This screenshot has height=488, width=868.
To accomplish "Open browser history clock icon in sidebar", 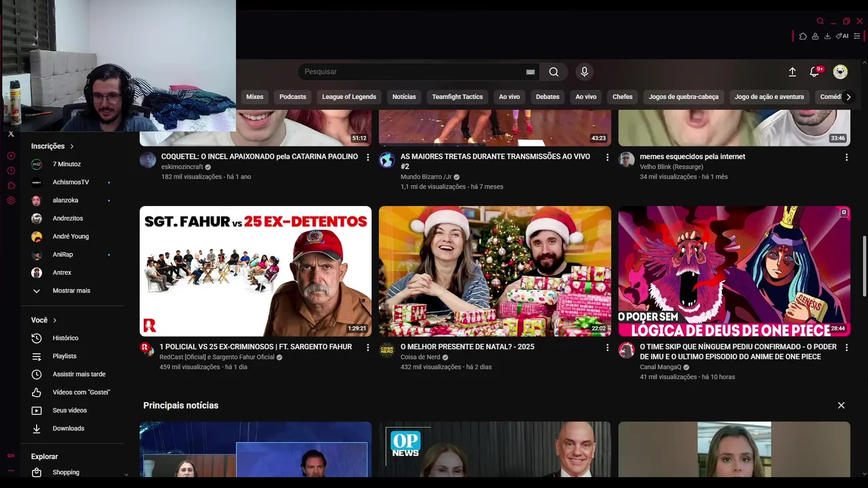I will pyautogui.click(x=11, y=171).
